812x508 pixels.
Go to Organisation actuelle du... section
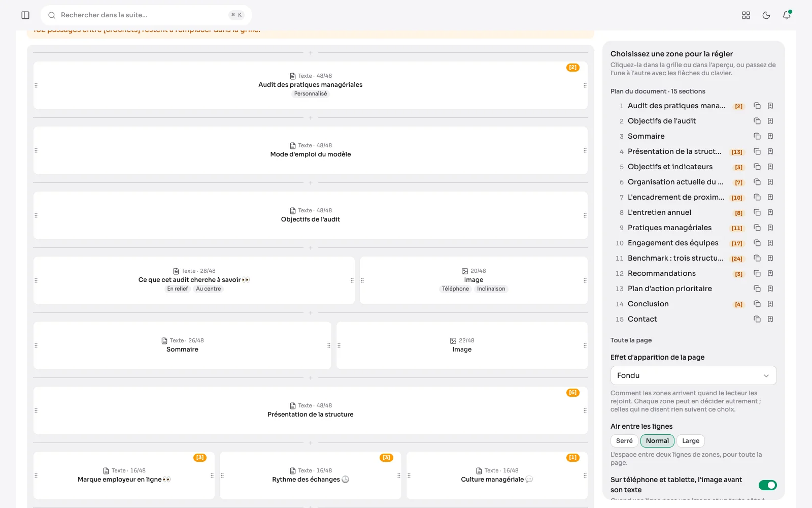pos(675,182)
